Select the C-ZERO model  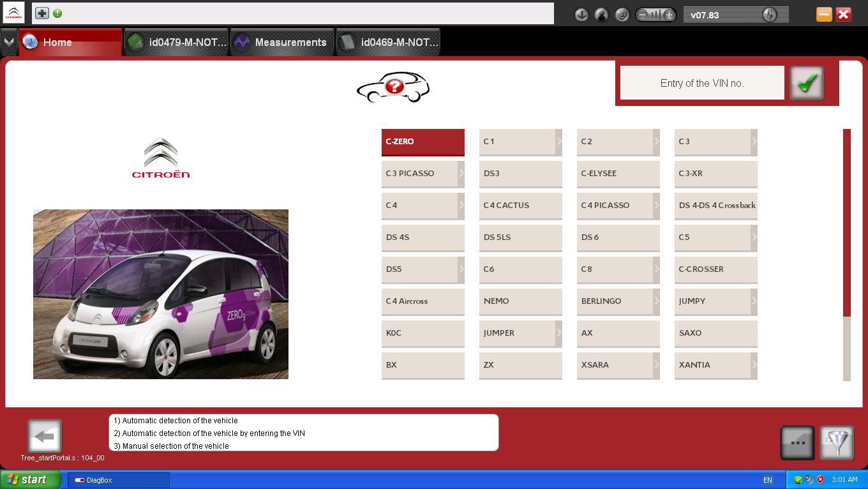pyautogui.click(x=423, y=142)
